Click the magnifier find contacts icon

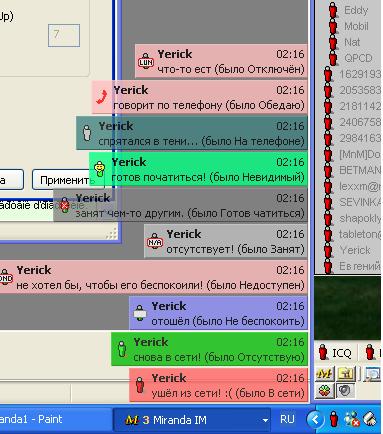click(372, 374)
